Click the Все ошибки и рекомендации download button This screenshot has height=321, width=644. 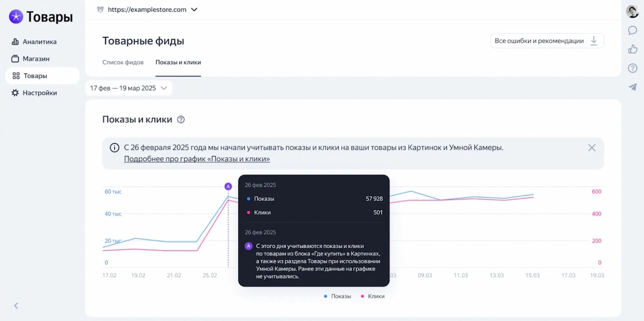(x=546, y=41)
